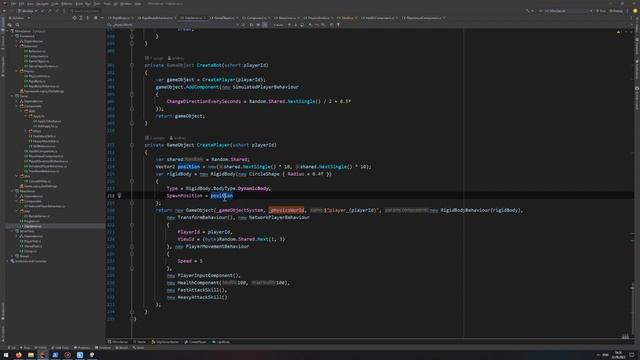Hide the Explorer panel with minimize icon
640x360 pixels.
click(x=102, y=18)
